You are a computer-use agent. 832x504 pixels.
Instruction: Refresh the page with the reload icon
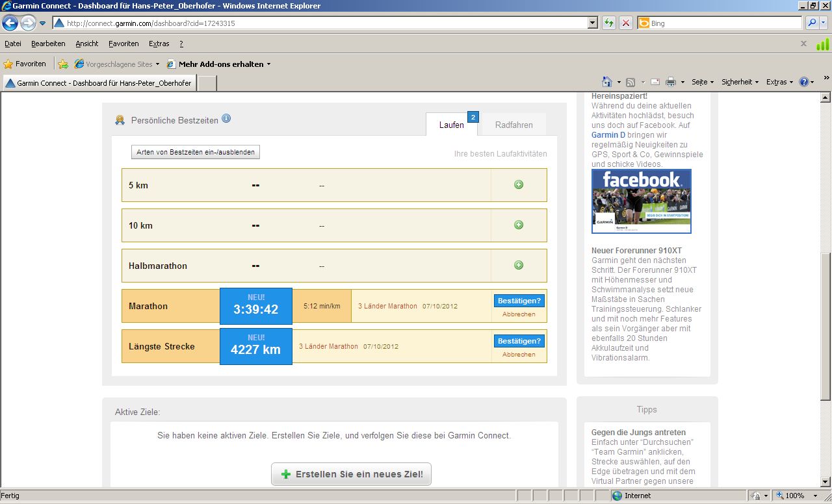(608, 23)
